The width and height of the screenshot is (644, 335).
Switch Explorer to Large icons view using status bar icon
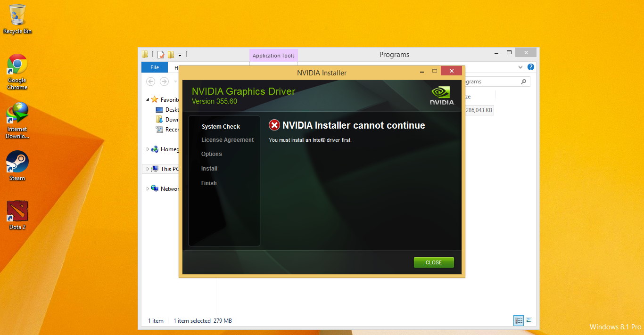click(529, 320)
